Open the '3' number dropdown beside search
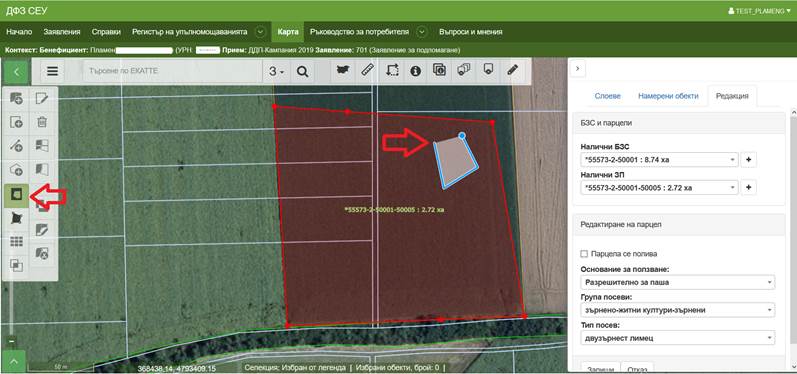The width and height of the screenshot is (797, 374). [277, 71]
